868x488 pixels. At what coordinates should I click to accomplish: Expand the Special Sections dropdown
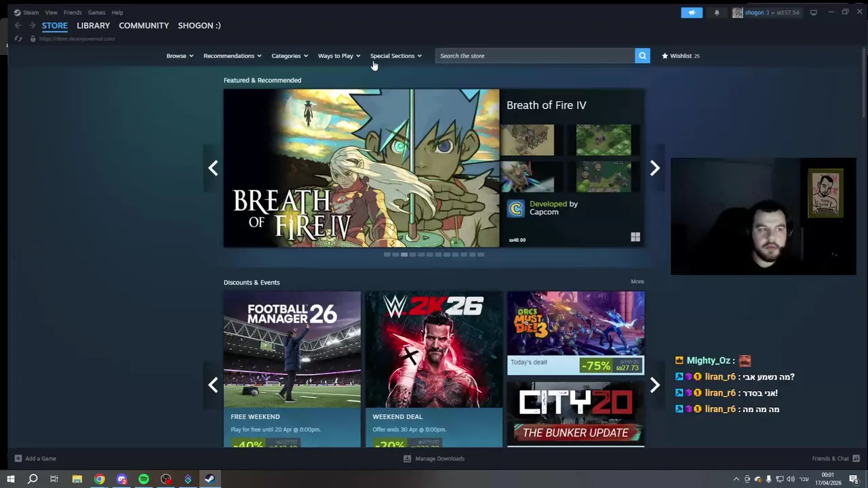coord(396,56)
